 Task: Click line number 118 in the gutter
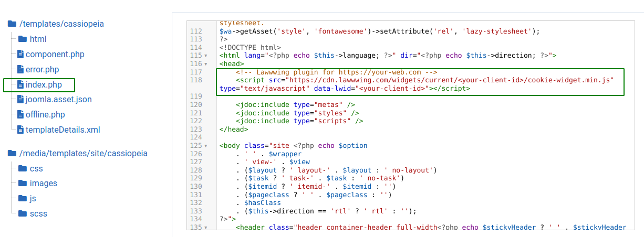click(x=196, y=80)
